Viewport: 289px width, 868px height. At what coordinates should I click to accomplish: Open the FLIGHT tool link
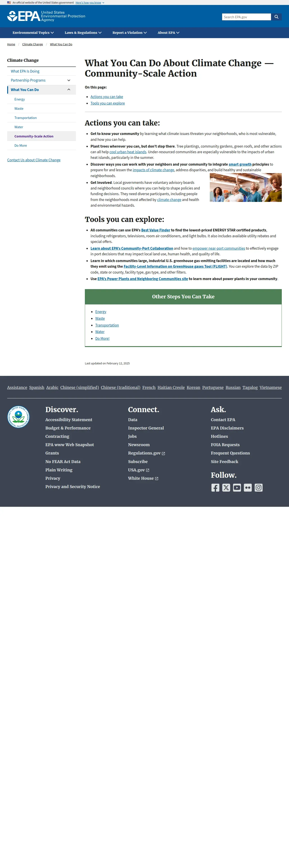click(x=175, y=267)
